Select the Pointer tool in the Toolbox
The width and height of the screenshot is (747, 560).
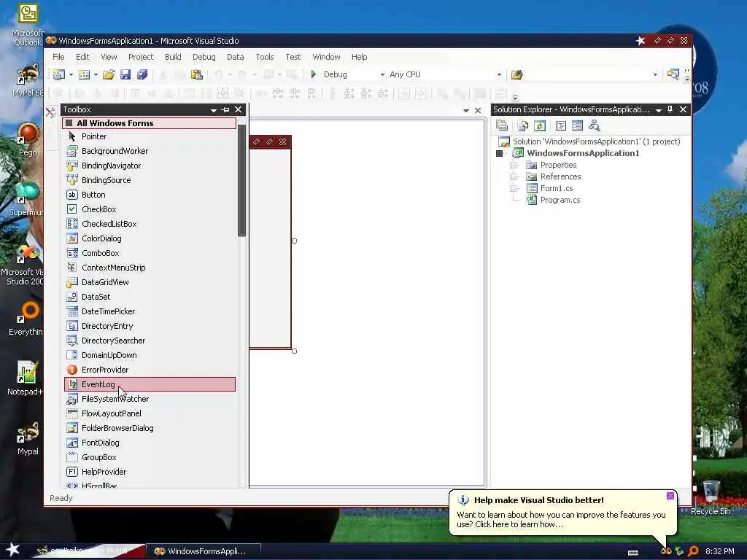pyautogui.click(x=150, y=136)
